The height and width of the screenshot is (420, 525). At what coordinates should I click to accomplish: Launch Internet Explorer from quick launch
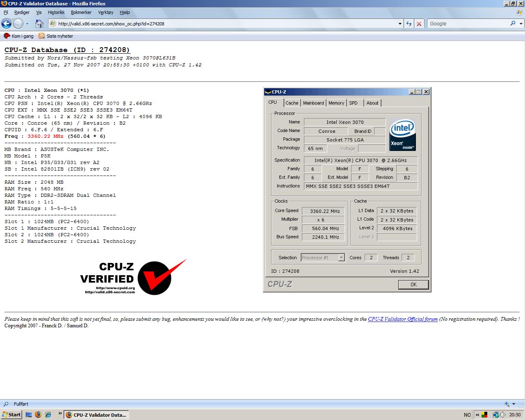(48, 415)
